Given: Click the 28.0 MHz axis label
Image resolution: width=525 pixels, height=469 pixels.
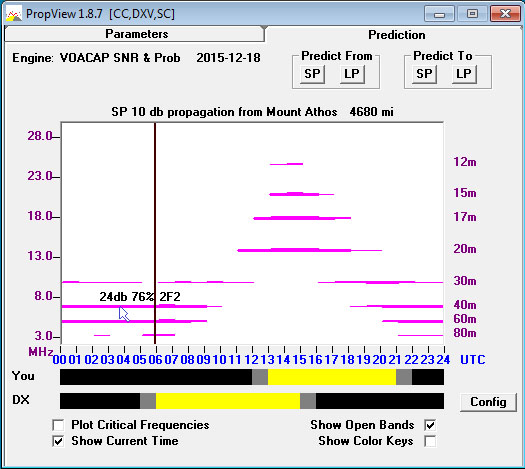Looking at the screenshot, I should 40,136.
